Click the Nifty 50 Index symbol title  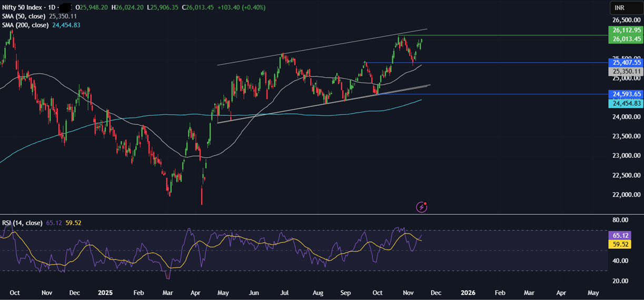(x=23, y=8)
